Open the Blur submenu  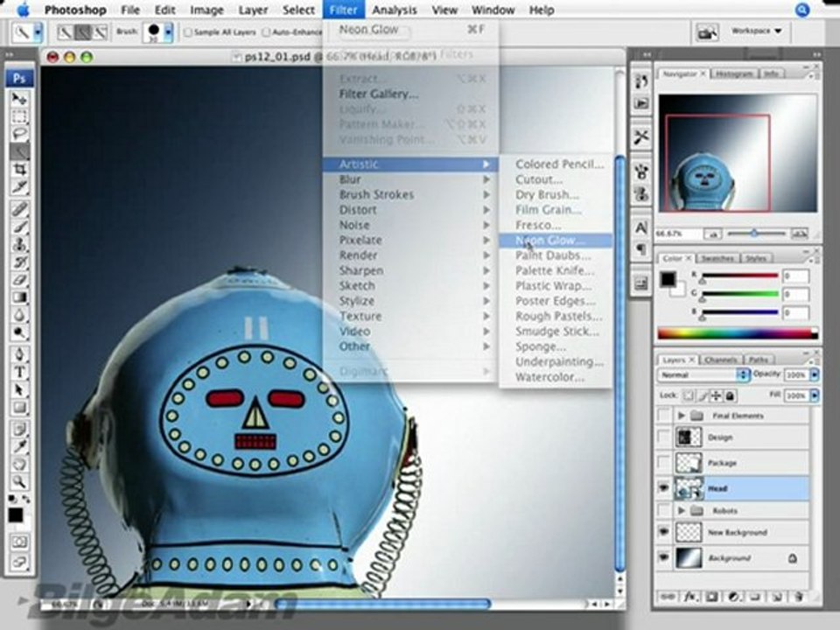coord(410,179)
